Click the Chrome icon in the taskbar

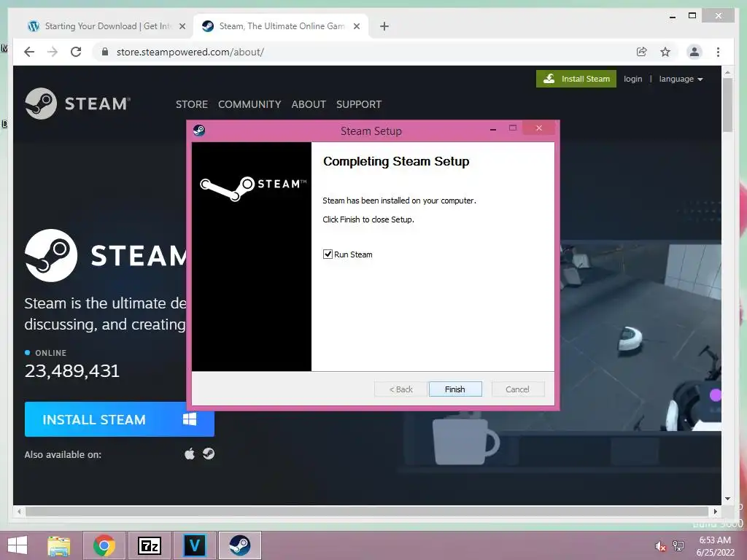pyautogui.click(x=104, y=545)
